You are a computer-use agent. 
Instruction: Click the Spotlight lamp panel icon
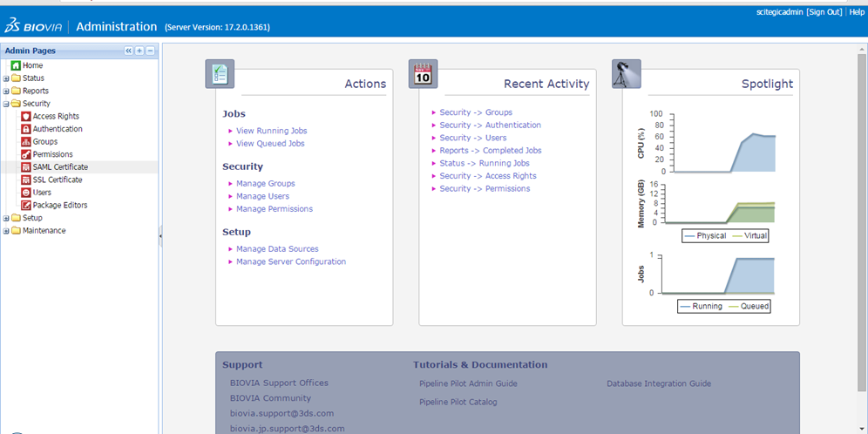(626, 73)
